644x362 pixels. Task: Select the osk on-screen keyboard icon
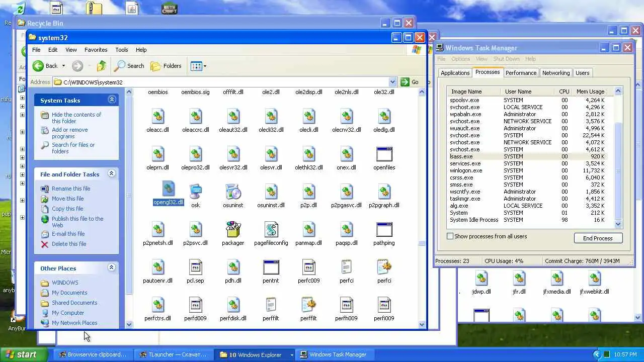(195, 192)
